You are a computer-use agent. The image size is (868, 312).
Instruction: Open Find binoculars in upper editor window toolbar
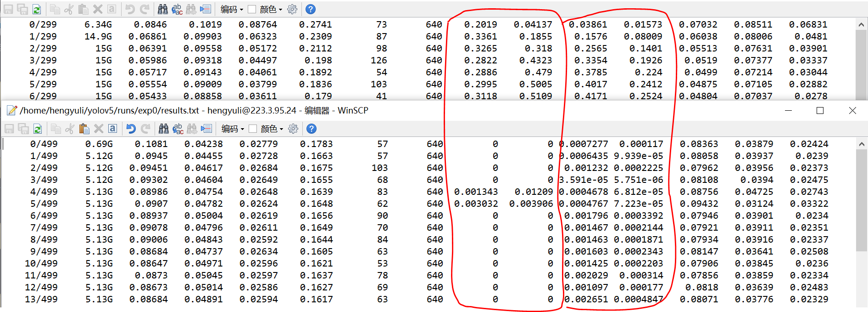click(x=163, y=9)
